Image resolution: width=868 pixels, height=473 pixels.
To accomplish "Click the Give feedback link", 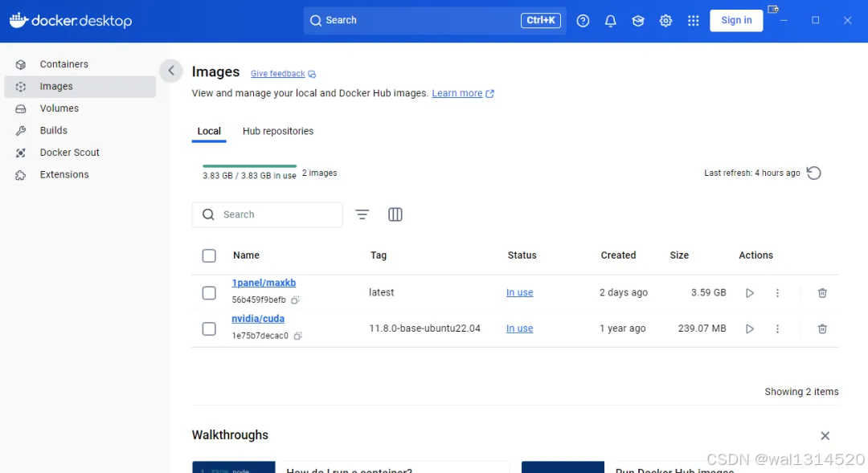I will click(277, 74).
